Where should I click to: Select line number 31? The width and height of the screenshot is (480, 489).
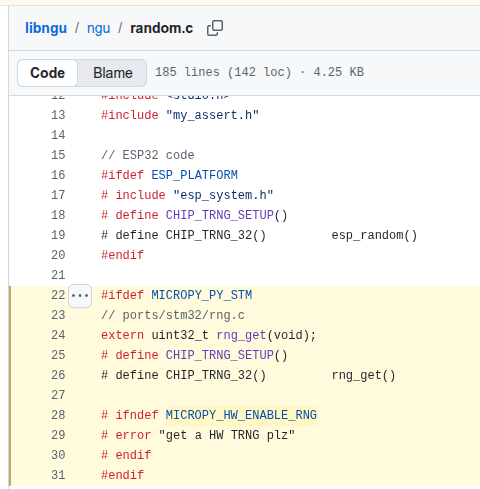58,475
